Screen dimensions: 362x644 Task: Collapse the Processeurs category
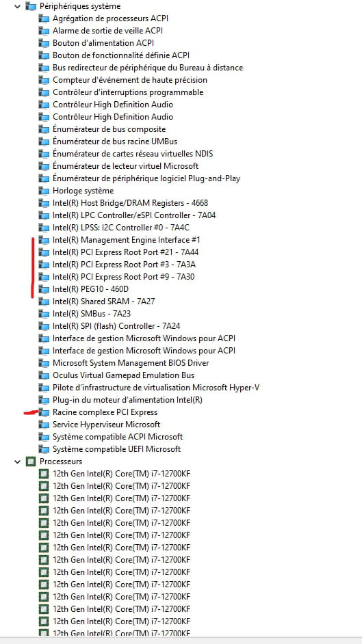click(17, 461)
